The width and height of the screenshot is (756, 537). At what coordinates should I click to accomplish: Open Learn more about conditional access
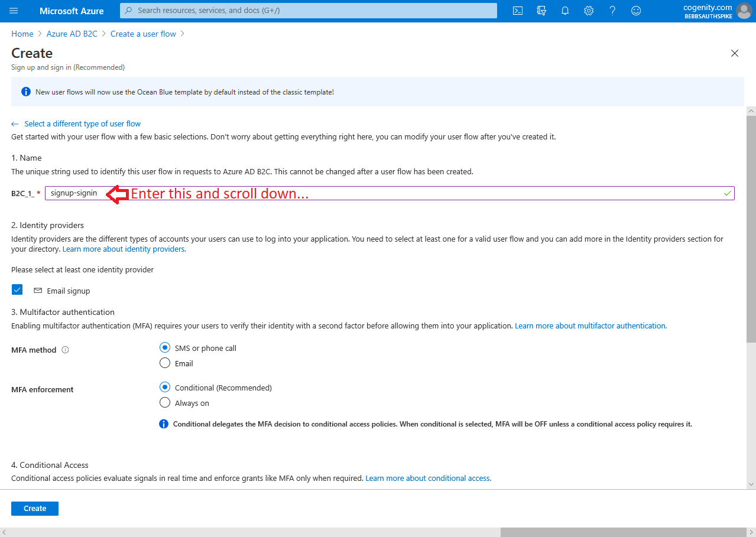[x=427, y=478]
